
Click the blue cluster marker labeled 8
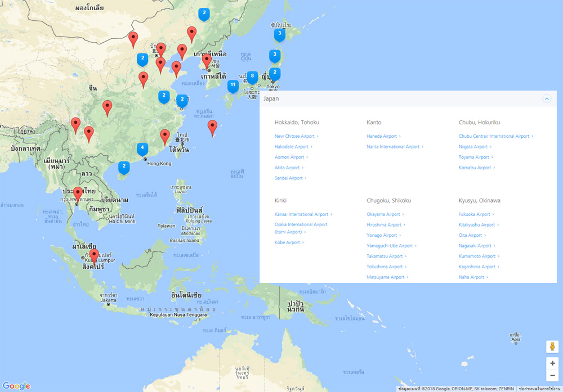coord(253,76)
